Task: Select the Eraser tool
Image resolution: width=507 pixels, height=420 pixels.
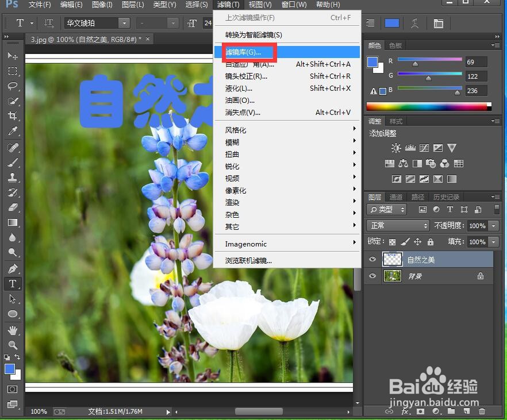Action: point(12,207)
